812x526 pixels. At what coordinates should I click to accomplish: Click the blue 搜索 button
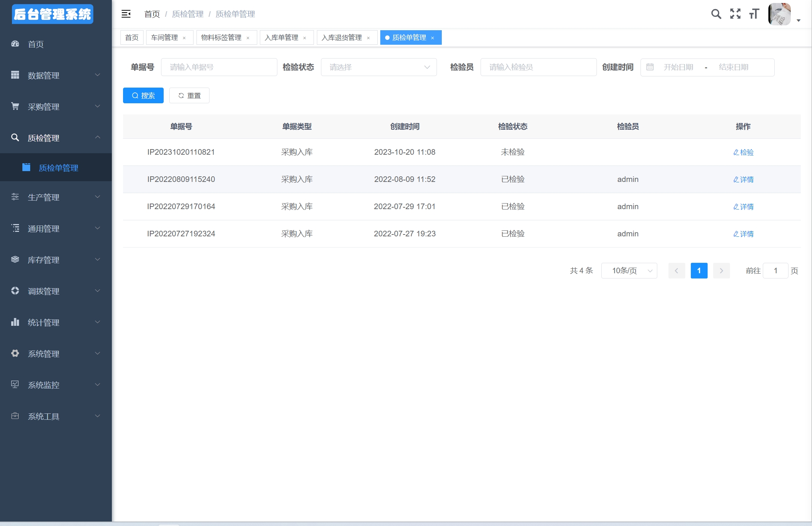tap(143, 95)
